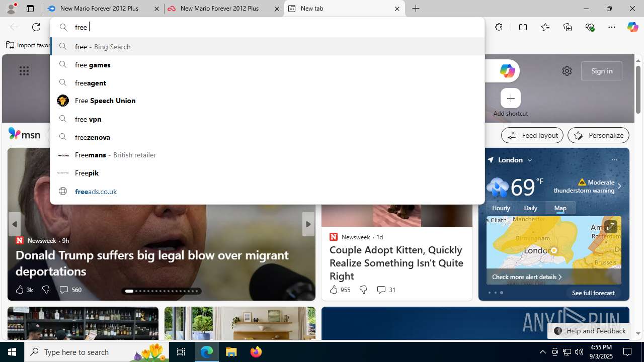Open the MSN logo

coord(24,134)
